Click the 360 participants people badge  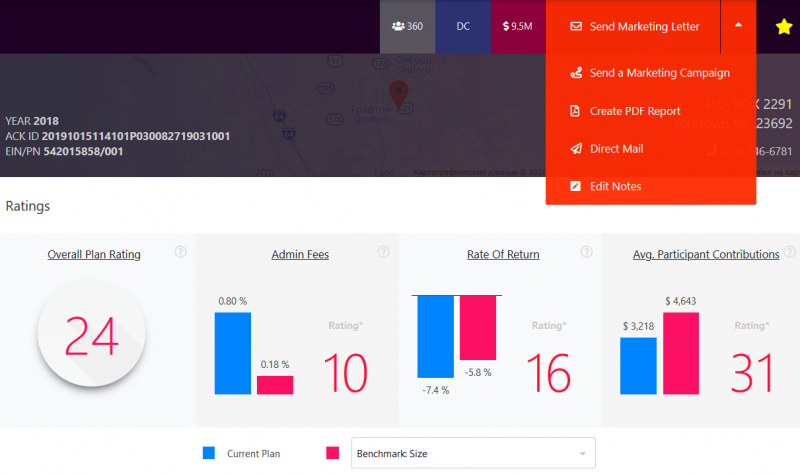407,26
